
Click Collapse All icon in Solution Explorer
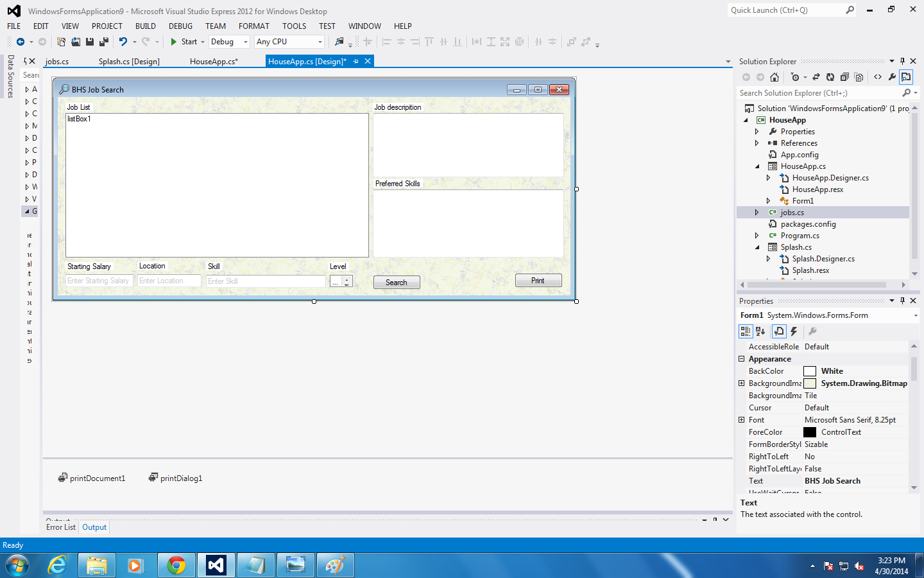844,77
